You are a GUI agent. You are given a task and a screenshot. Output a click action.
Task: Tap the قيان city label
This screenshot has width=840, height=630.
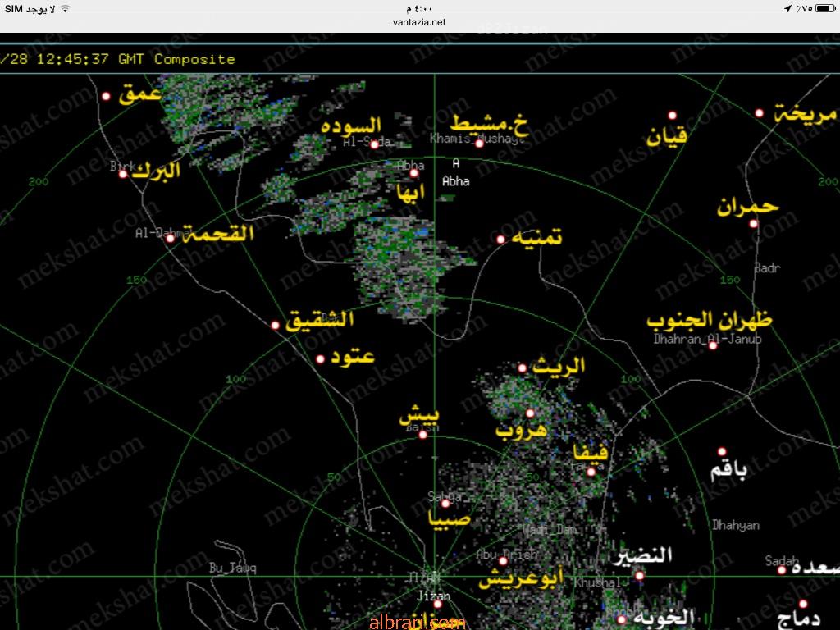pyautogui.click(x=666, y=136)
